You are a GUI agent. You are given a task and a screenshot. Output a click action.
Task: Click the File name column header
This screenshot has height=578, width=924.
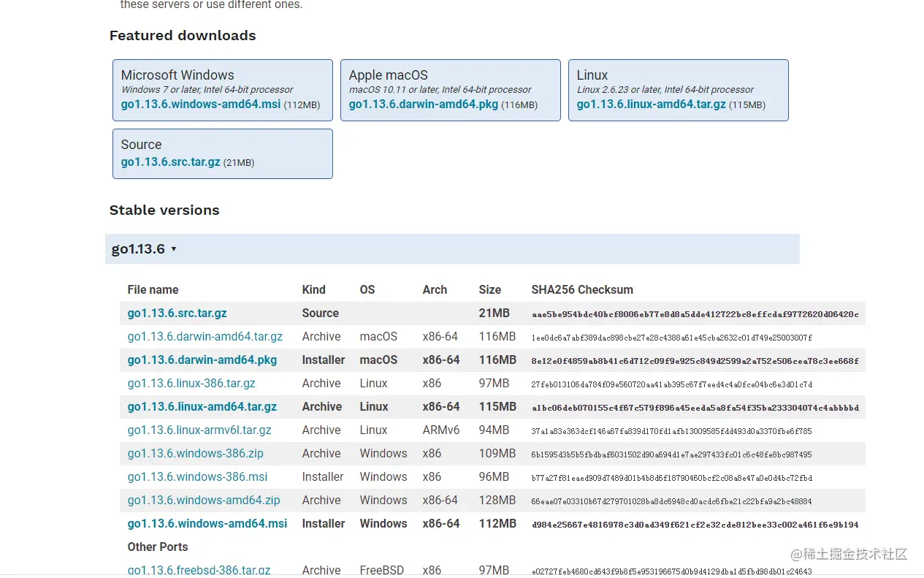[x=153, y=289]
